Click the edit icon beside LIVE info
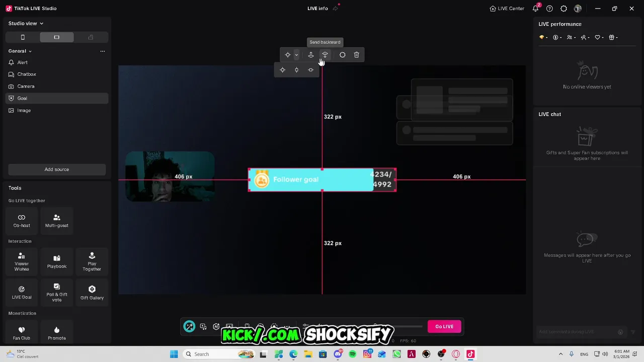Viewport: 644px width, 362px height. click(x=335, y=9)
